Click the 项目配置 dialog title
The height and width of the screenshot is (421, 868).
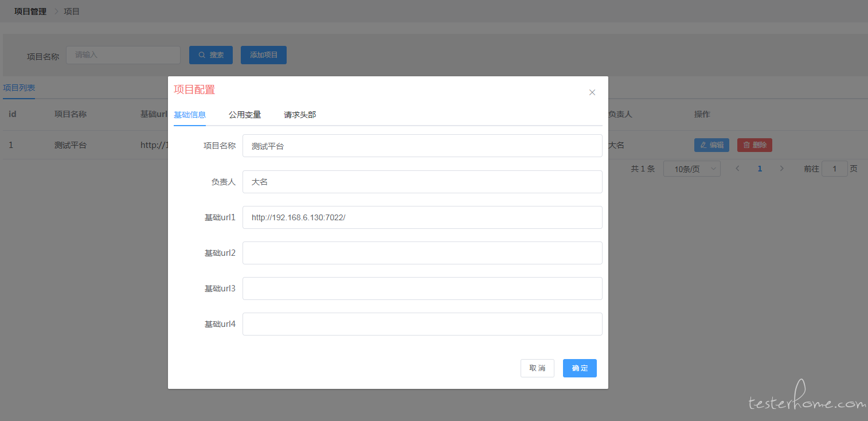pyautogui.click(x=194, y=89)
